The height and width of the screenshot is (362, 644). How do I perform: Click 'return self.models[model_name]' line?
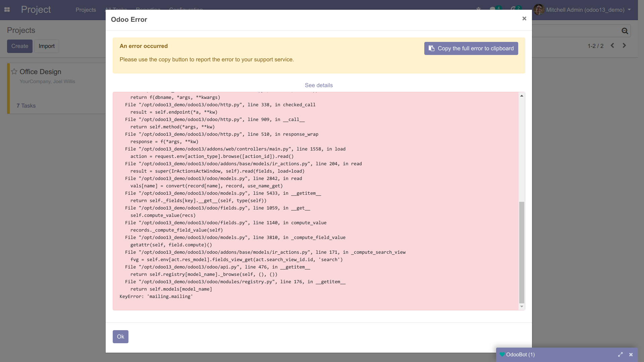coord(171,289)
